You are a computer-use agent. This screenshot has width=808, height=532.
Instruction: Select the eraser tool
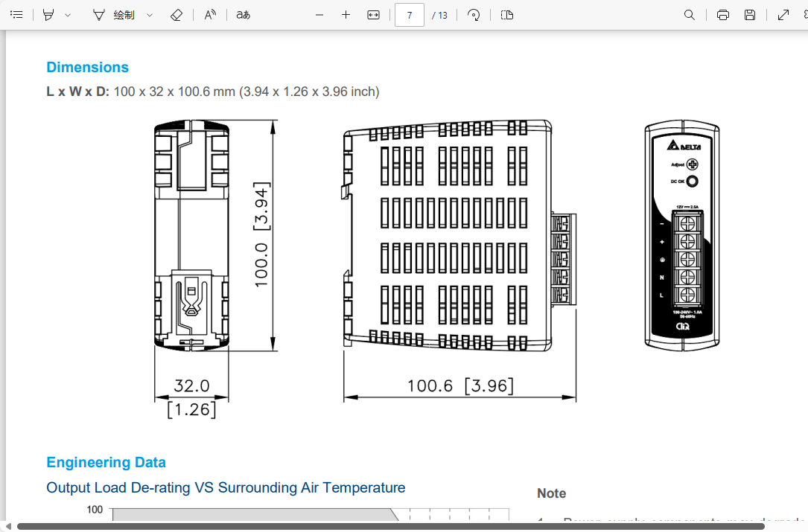pos(176,15)
